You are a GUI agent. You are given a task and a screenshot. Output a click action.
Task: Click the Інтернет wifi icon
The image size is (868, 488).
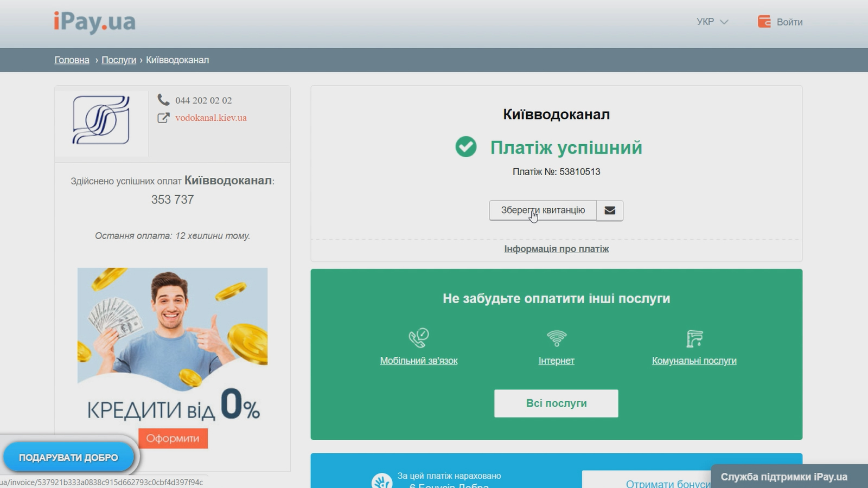click(x=557, y=338)
